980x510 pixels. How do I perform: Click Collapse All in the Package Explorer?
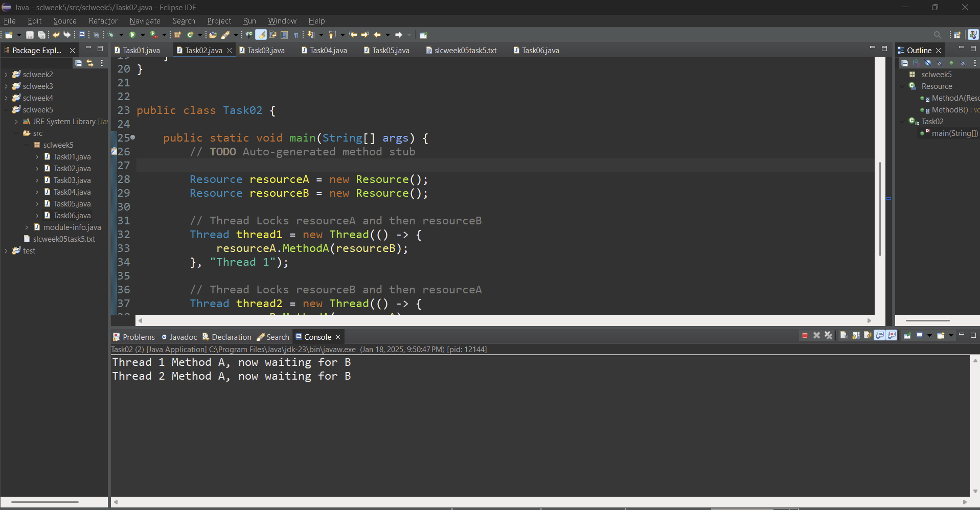[x=78, y=63]
